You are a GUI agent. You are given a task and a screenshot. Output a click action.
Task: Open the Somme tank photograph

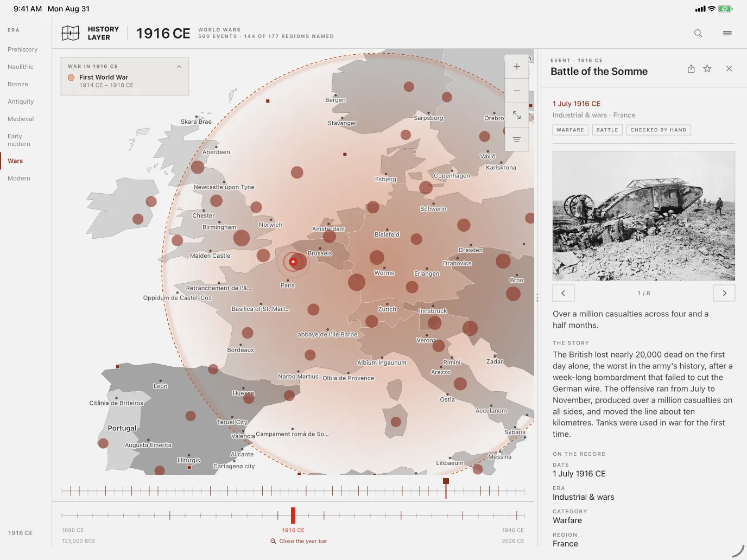(644, 216)
